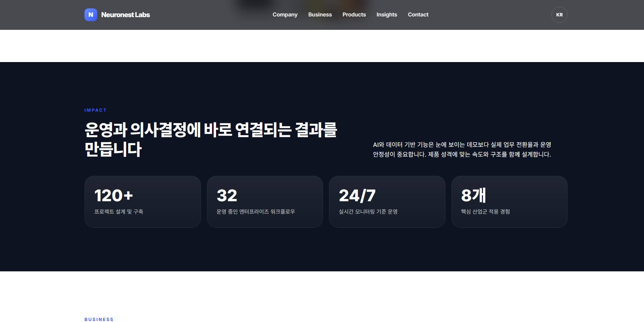This screenshot has width=644, height=322.
Task: Open the Contact page link
Action: pyautogui.click(x=418, y=15)
